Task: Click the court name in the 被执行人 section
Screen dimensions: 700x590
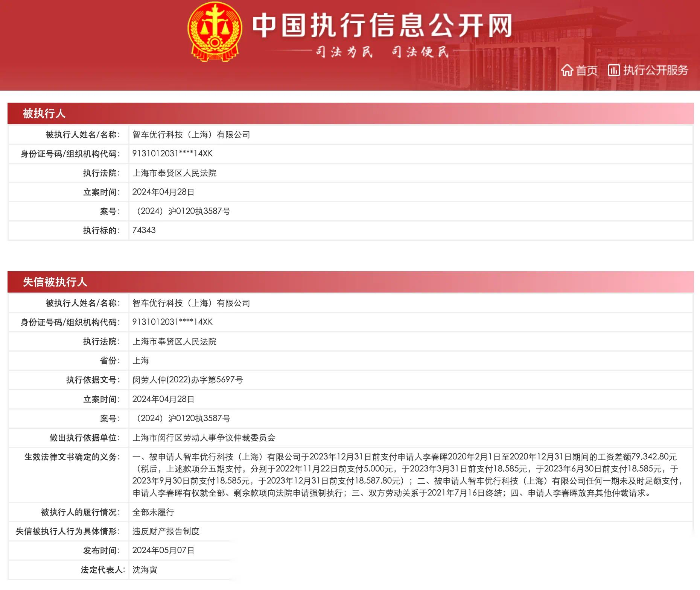Action: point(174,173)
